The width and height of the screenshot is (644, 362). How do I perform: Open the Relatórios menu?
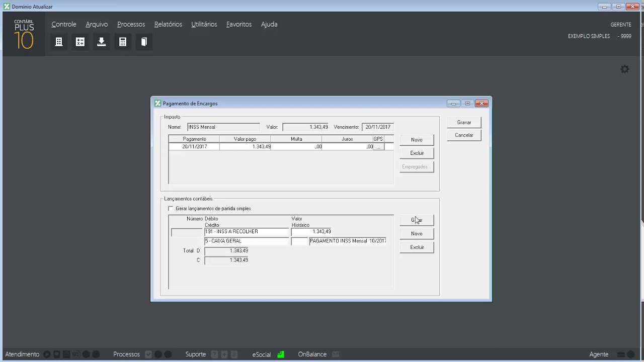click(168, 24)
